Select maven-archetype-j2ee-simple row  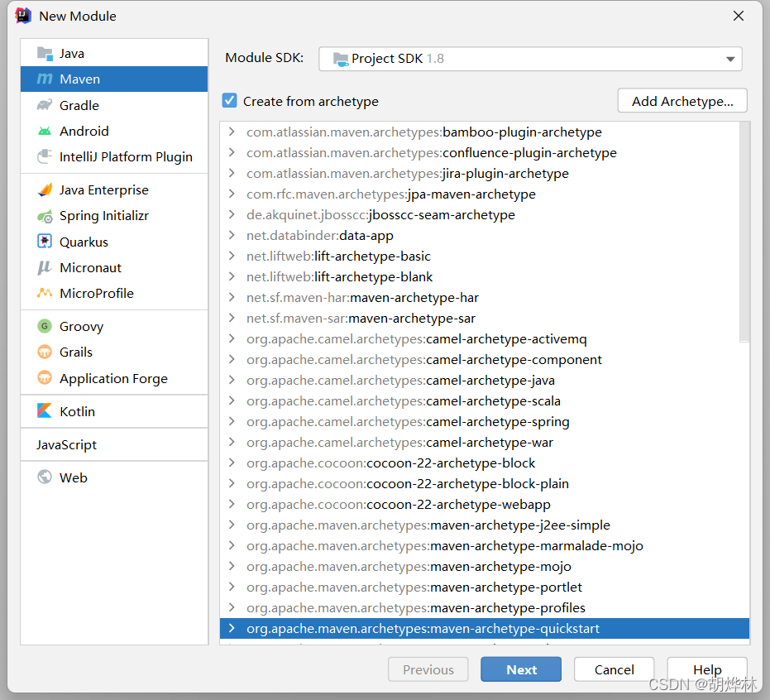coord(485,525)
